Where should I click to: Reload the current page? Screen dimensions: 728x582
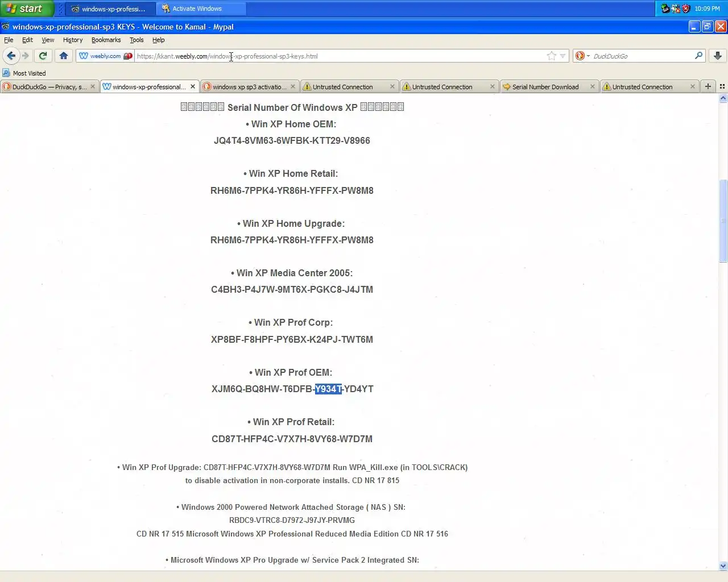43,56
